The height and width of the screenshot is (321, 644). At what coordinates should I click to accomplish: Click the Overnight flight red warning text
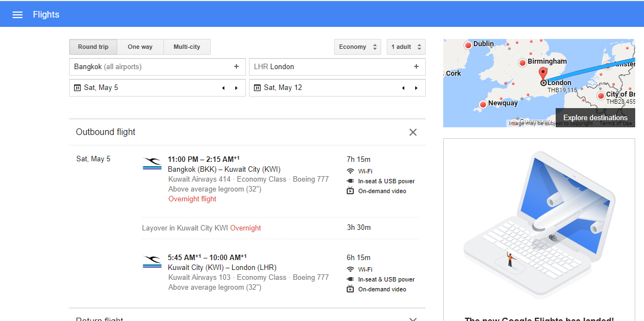[192, 199]
